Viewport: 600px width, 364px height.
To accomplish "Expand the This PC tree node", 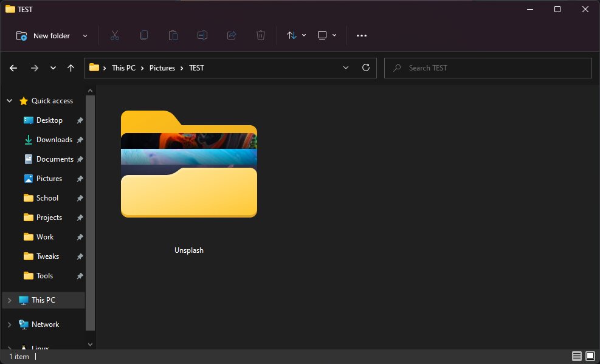I will pyautogui.click(x=10, y=301).
